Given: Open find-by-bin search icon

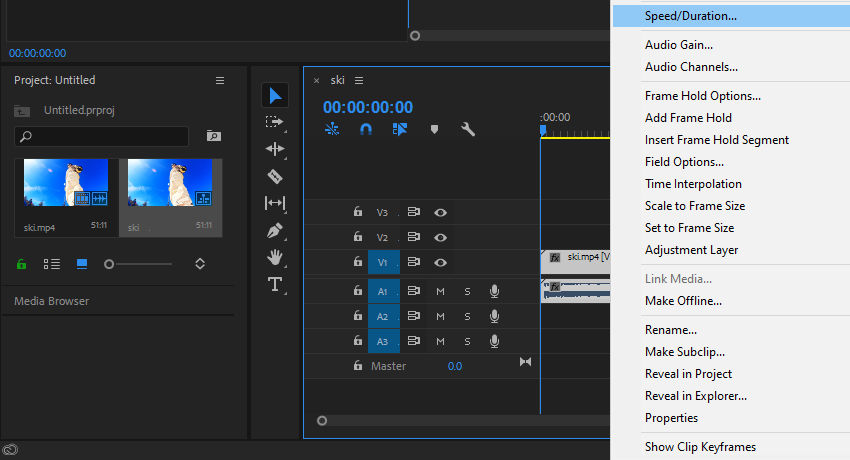Looking at the screenshot, I should [x=214, y=136].
